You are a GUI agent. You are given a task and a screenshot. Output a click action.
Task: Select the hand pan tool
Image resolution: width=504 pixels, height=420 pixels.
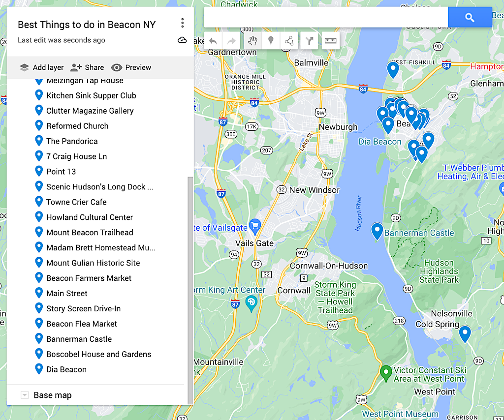coord(252,41)
